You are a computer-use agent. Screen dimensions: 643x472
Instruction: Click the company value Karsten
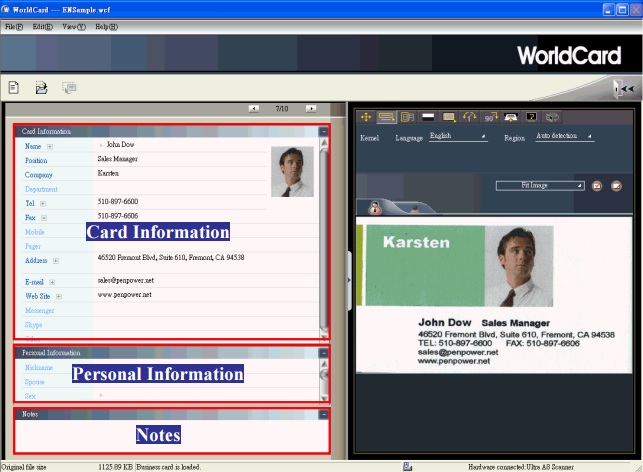click(x=108, y=173)
